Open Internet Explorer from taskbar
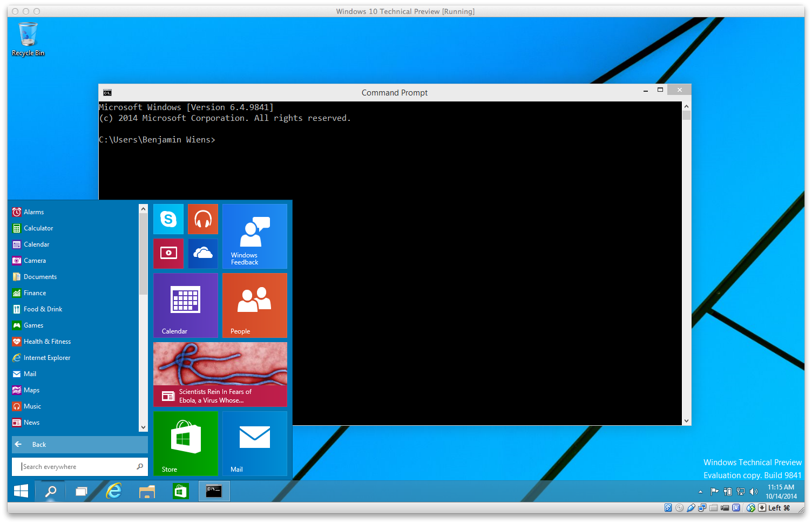The width and height of the screenshot is (812, 524). [x=114, y=491]
